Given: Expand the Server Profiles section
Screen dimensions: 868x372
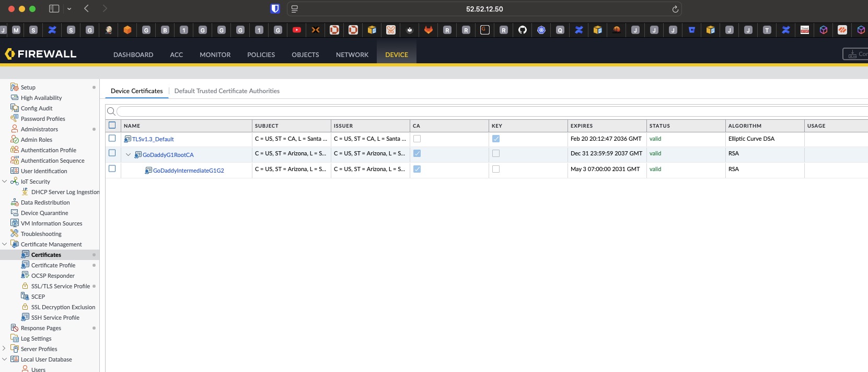Looking at the screenshot, I should point(5,349).
